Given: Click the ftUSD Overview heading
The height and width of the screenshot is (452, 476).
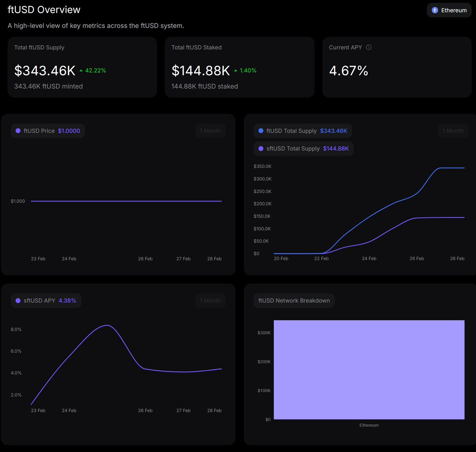Looking at the screenshot, I should (44, 10).
